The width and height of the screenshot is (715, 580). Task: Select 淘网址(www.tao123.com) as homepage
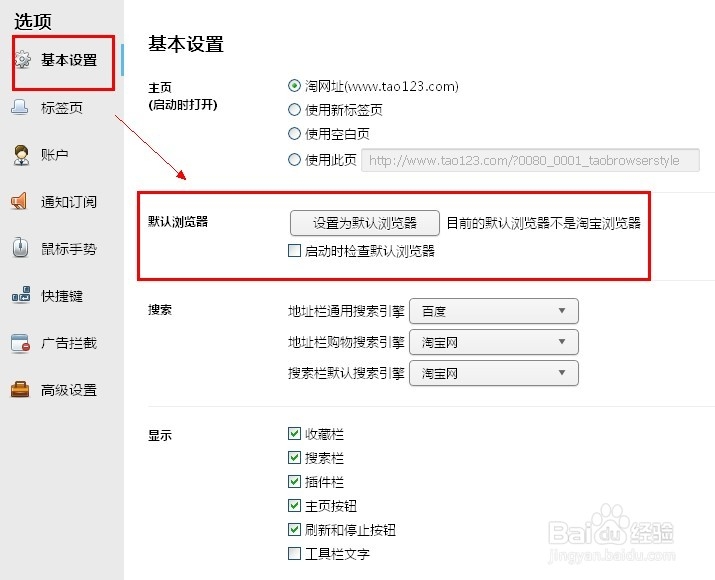(x=295, y=86)
